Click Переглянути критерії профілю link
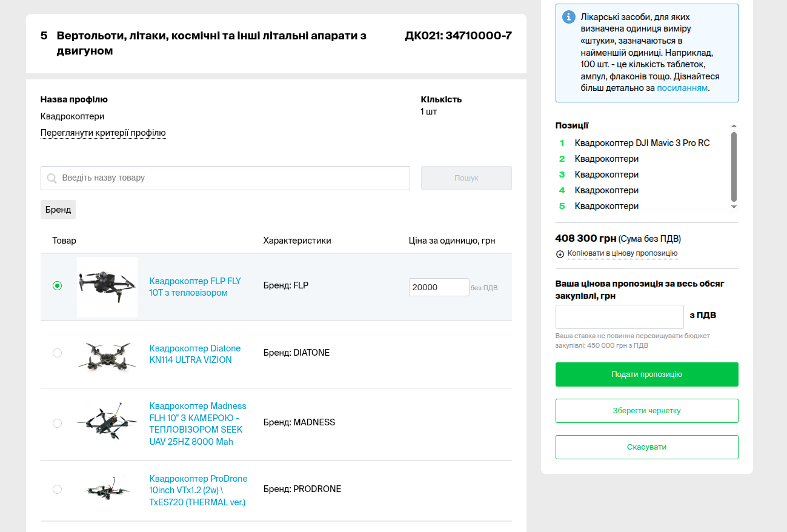Viewport: 787px width, 532px height. (103, 133)
